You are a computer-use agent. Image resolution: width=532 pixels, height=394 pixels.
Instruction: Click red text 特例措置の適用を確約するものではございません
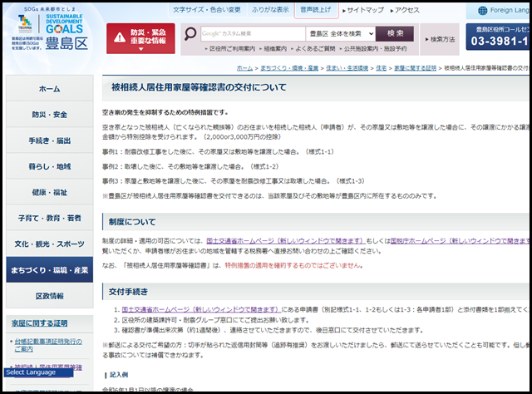pos(293,265)
